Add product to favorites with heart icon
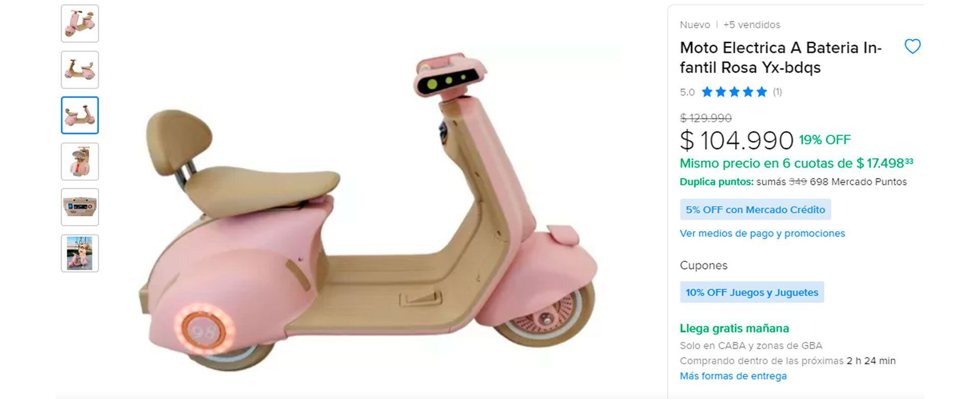The width and height of the screenshot is (980, 399). (912, 46)
